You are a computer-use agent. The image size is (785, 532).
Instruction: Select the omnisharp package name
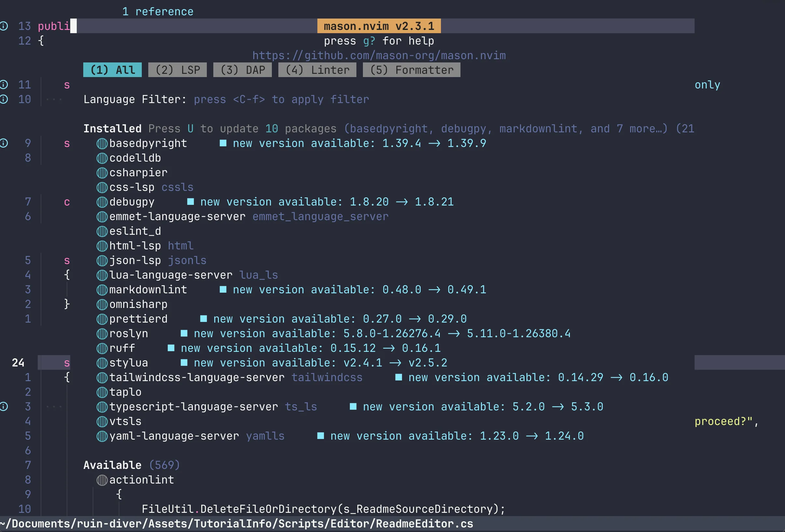[x=139, y=305]
